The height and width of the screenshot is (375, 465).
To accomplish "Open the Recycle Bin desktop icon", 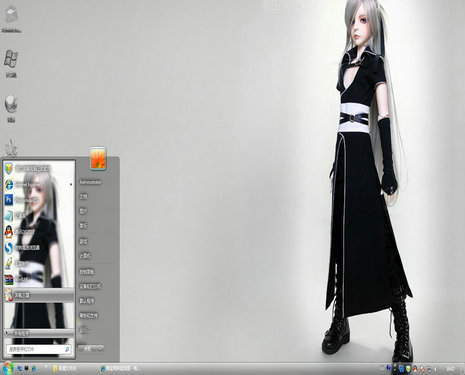I will coord(11,19).
